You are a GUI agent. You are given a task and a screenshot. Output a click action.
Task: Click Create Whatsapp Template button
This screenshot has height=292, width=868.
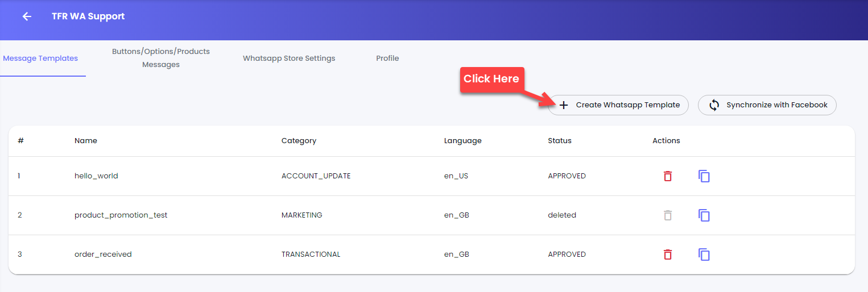(x=618, y=105)
